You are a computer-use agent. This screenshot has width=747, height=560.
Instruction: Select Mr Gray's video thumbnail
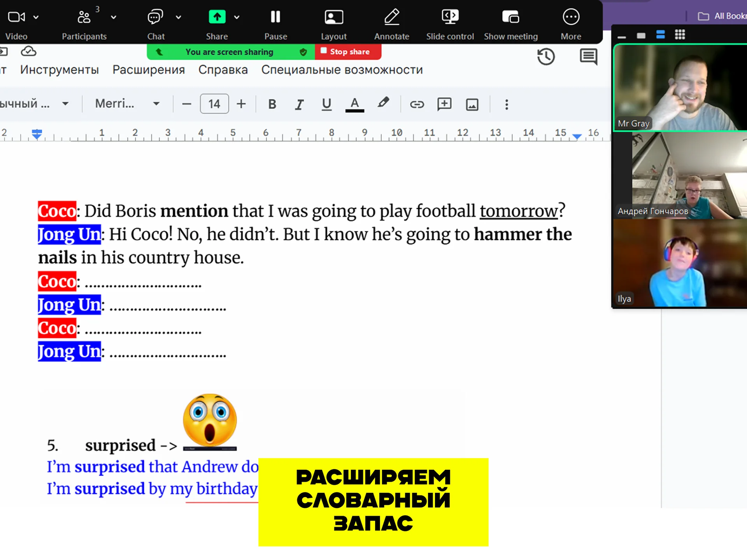coord(680,87)
